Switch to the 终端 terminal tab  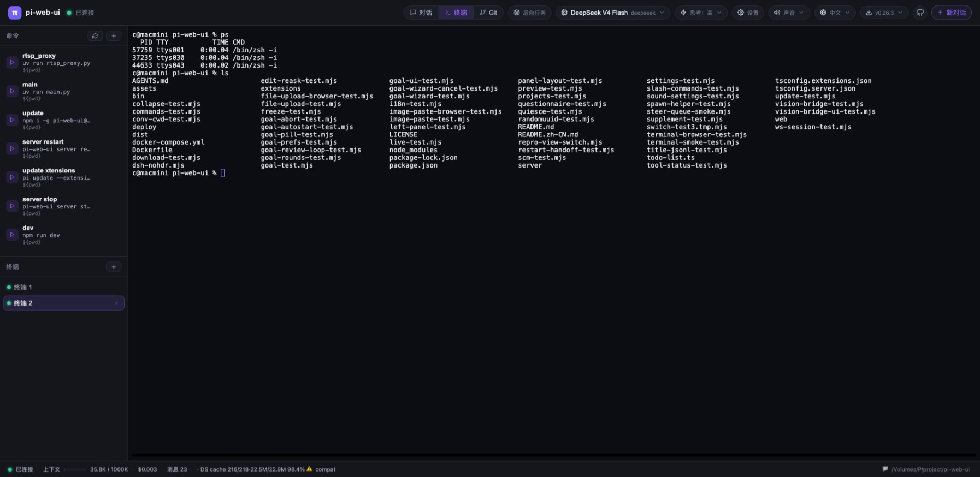click(x=456, y=13)
